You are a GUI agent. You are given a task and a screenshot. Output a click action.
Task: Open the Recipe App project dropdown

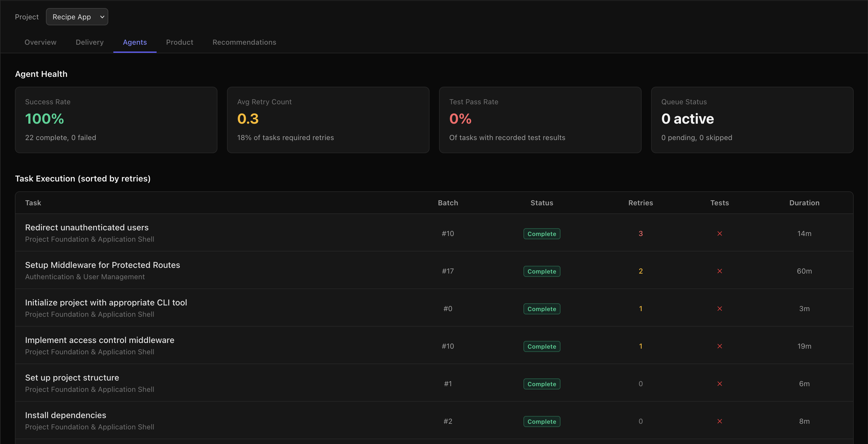tap(77, 17)
